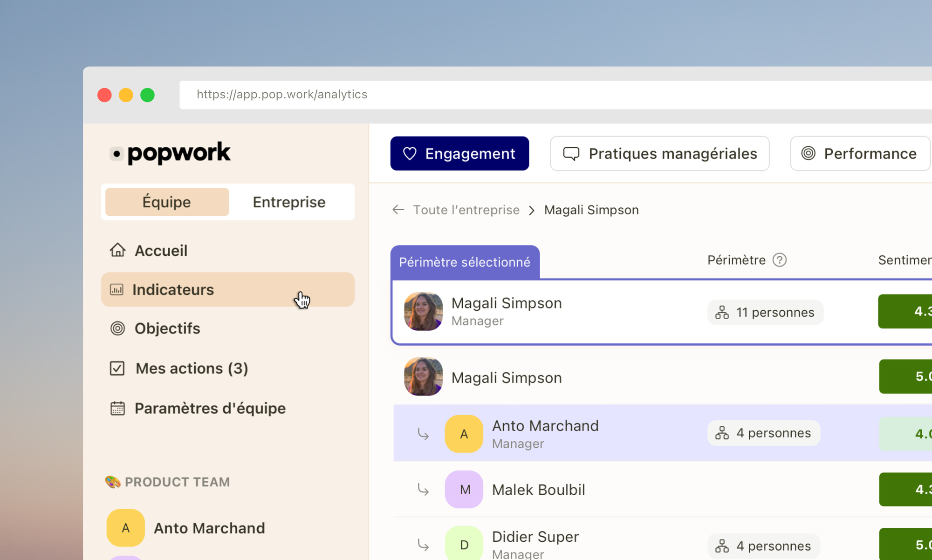932x560 pixels.
Task: Click the Objectifs target icon
Action: pos(117,328)
